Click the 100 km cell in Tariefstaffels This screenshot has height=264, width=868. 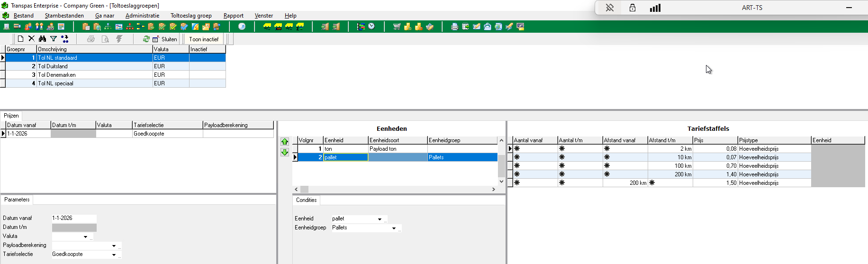(670, 166)
